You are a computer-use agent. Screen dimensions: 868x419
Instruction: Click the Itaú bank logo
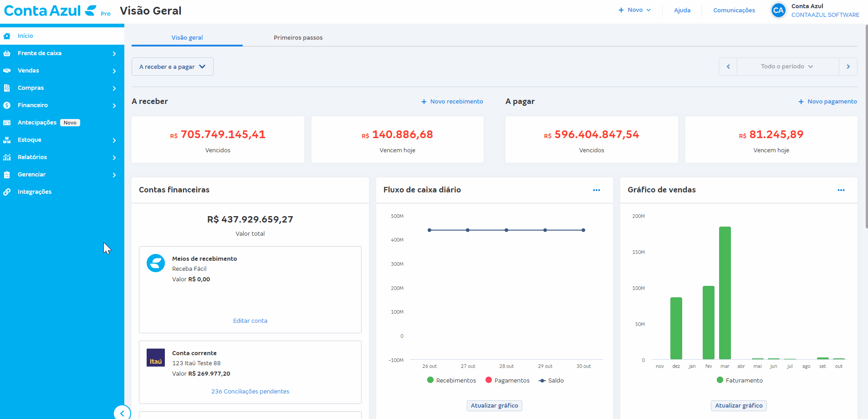156,357
